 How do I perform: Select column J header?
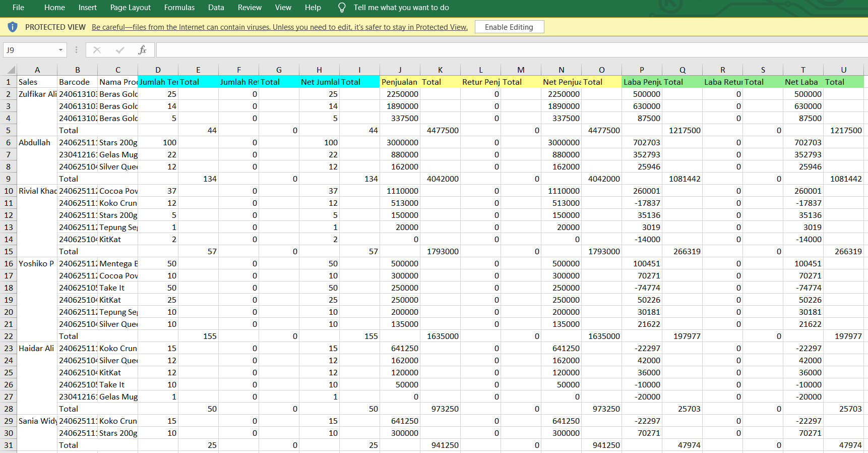[x=400, y=70]
